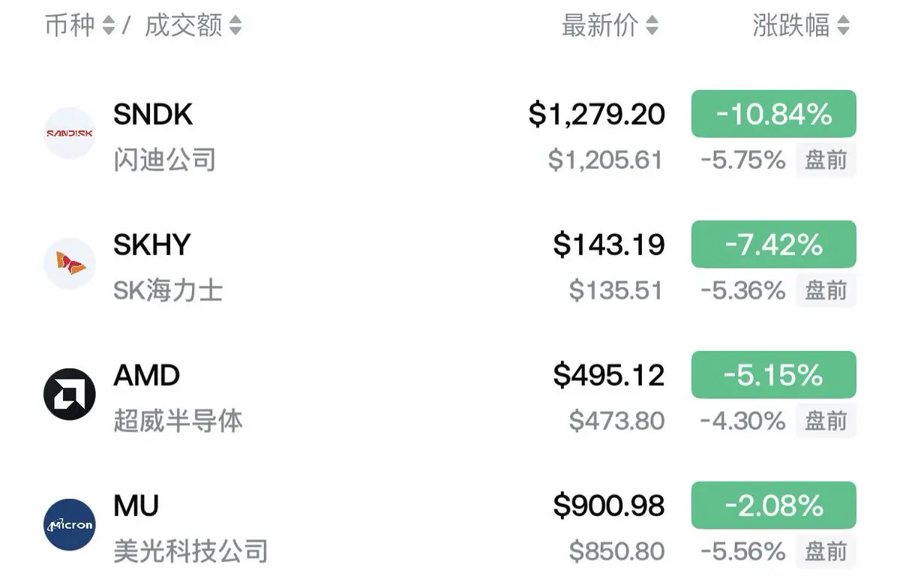Image resolution: width=900 pixels, height=588 pixels.
Task: Tap SKHY 盘前 pre-market tag
Action: click(x=826, y=290)
